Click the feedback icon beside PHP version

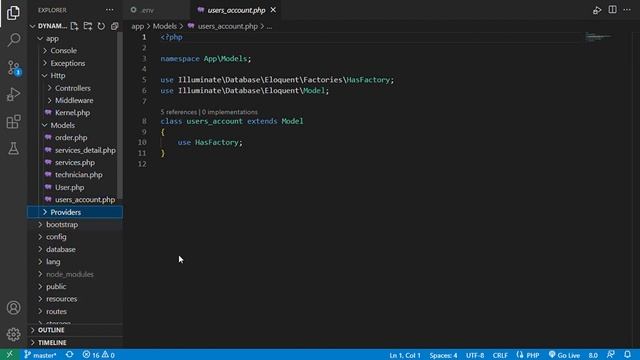pos(611,354)
